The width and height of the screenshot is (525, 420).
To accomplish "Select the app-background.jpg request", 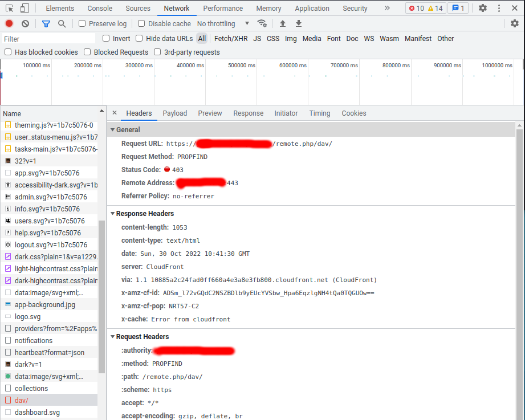I will [49, 304].
